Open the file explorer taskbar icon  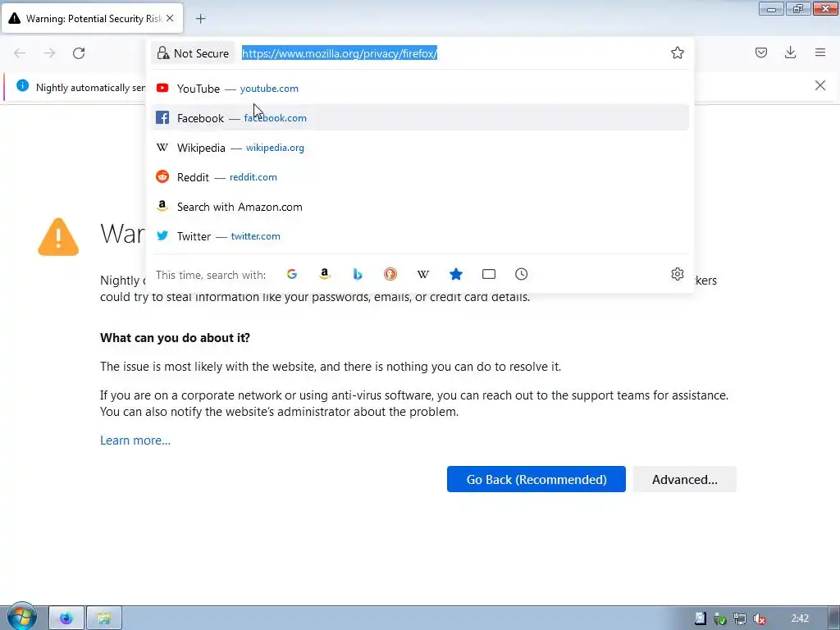pyautogui.click(x=104, y=619)
